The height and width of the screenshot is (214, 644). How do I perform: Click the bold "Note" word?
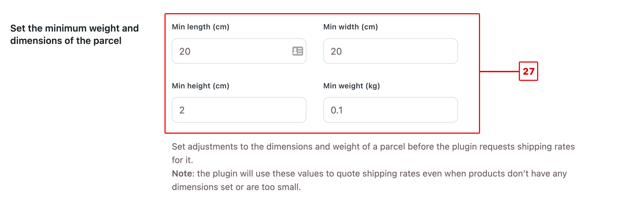pyautogui.click(x=182, y=174)
